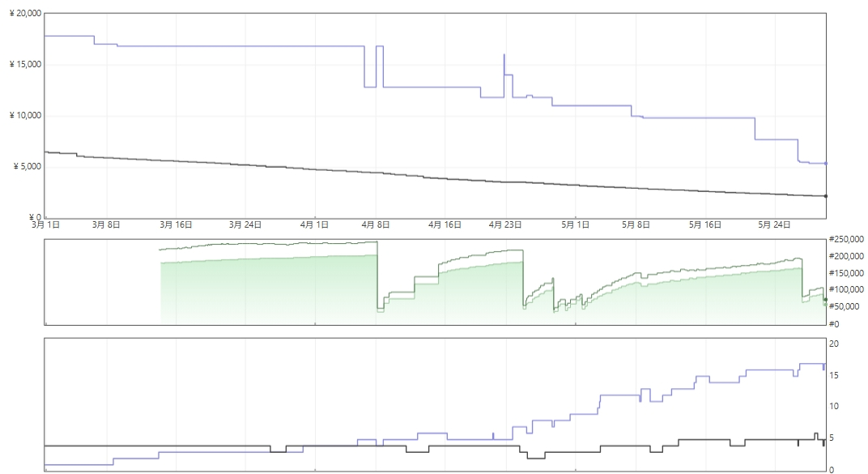Click the 15 label on offer count axis
Screen dimensions: 868x474
pyautogui.click(x=834, y=375)
